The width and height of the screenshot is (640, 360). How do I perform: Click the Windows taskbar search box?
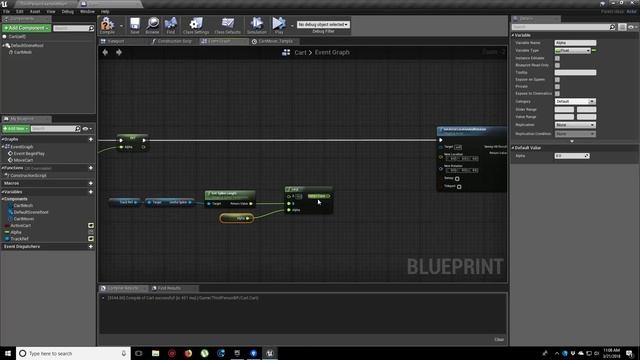pyautogui.click(x=73, y=353)
